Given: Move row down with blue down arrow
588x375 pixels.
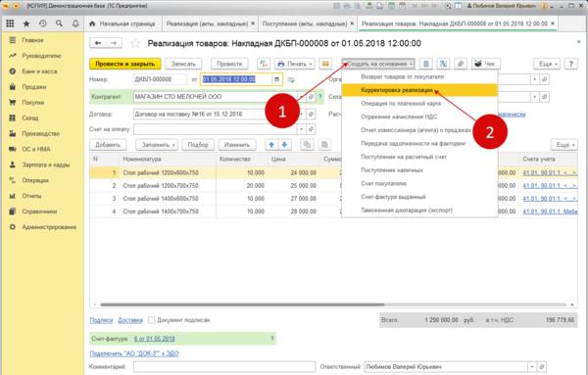Looking at the screenshot, I should [284, 145].
